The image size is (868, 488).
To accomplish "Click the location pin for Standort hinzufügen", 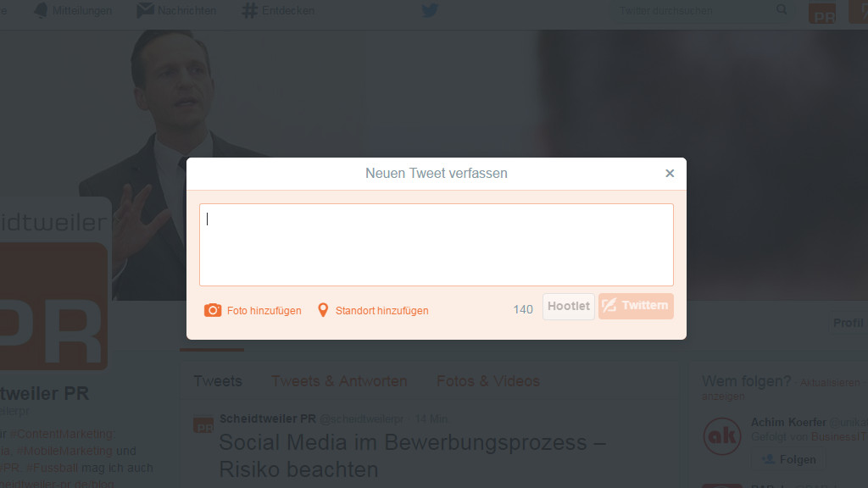I will click(x=323, y=310).
